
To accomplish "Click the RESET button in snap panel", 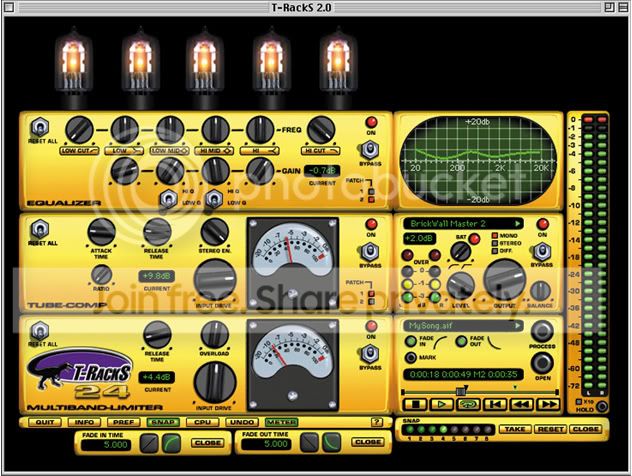I will [550, 429].
